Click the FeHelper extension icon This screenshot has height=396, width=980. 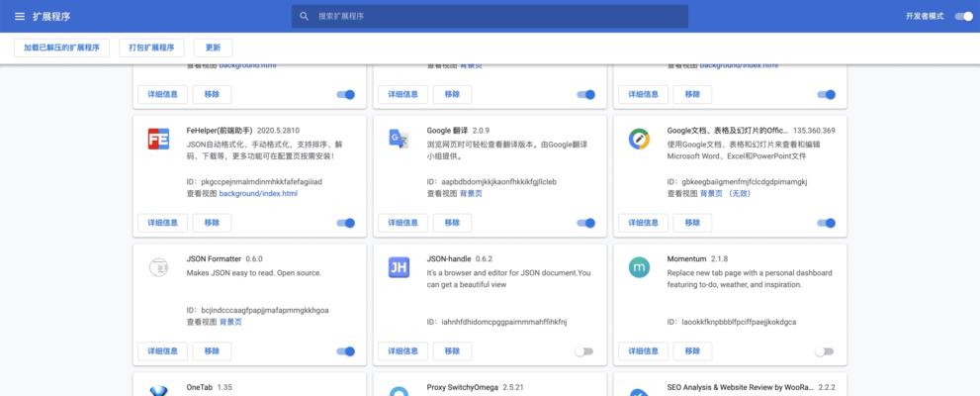(159, 139)
